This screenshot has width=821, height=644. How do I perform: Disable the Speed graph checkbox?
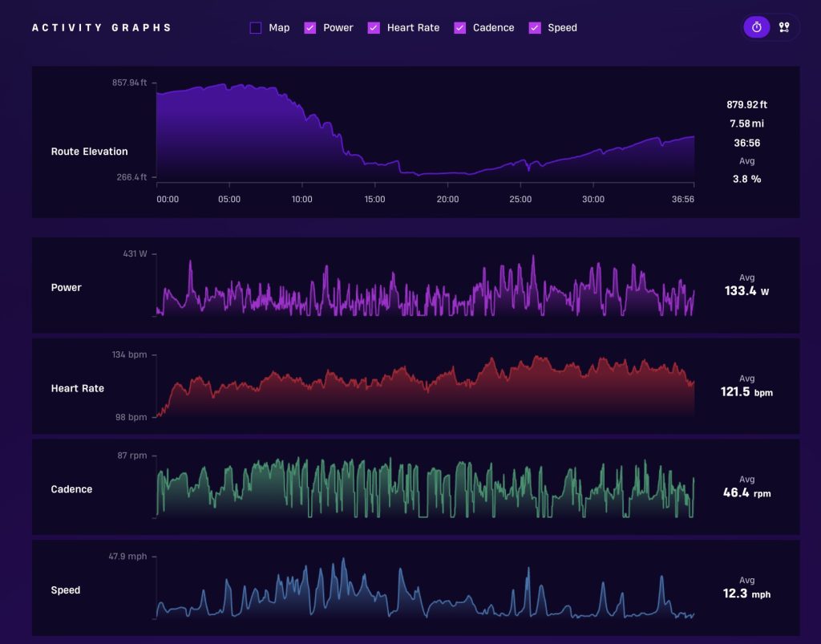[535, 28]
